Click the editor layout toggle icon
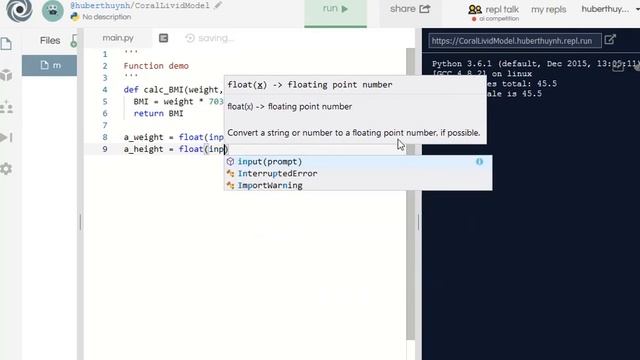The width and height of the screenshot is (640, 360). point(163,38)
